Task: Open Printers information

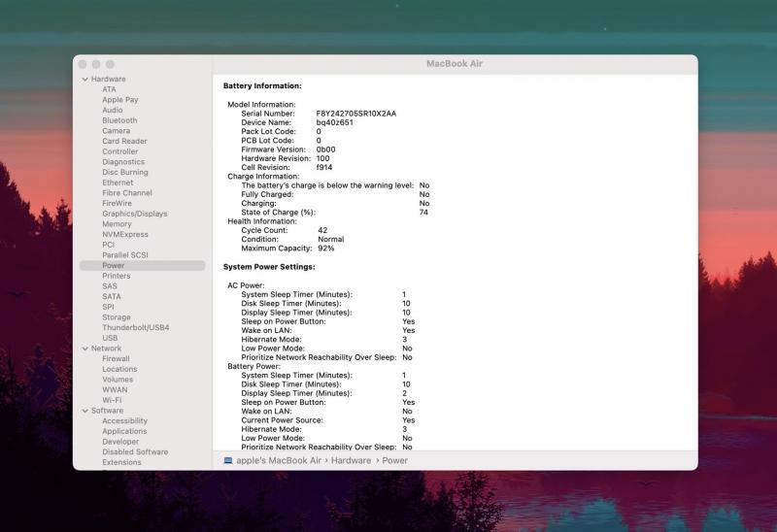Action: coord(116,276)
